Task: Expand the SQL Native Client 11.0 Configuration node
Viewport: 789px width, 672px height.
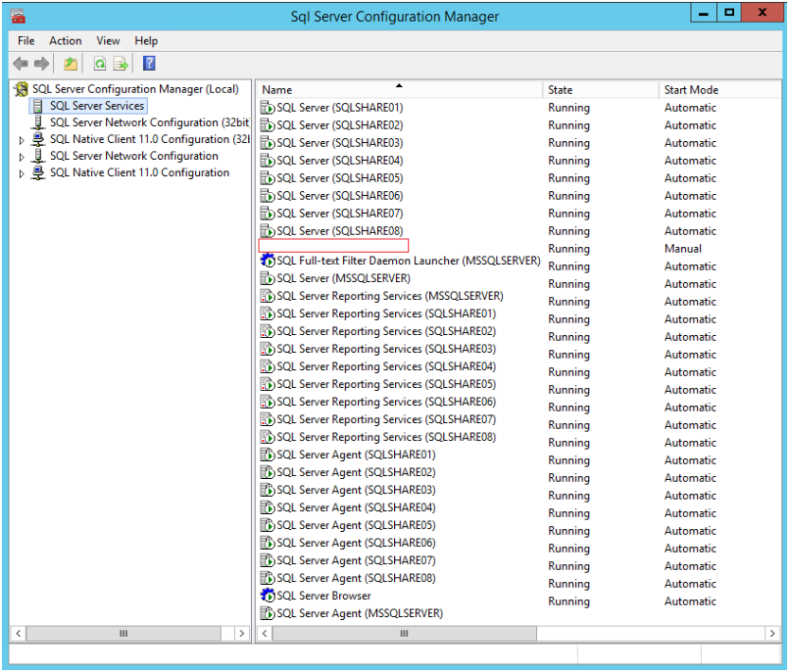Action: click(x=21, y=173)
